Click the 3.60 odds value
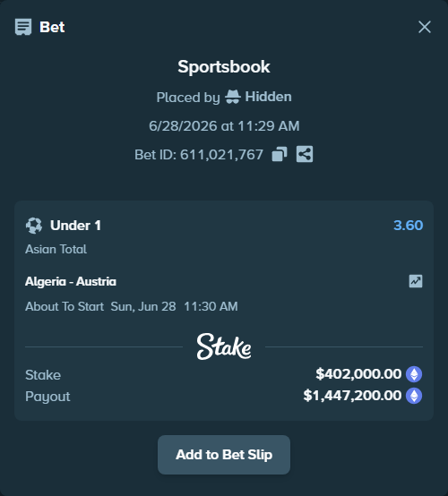The image size is (448, 496). click(x=408, y=226)
